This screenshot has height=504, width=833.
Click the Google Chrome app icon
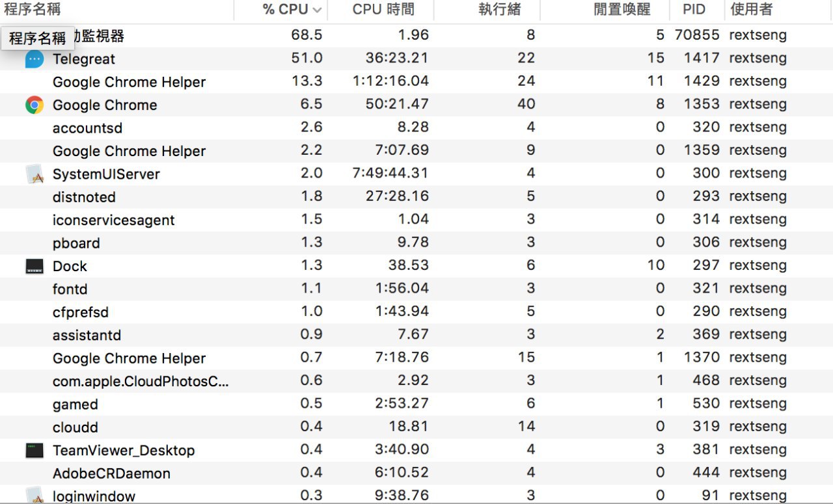(x=34, y=105)
